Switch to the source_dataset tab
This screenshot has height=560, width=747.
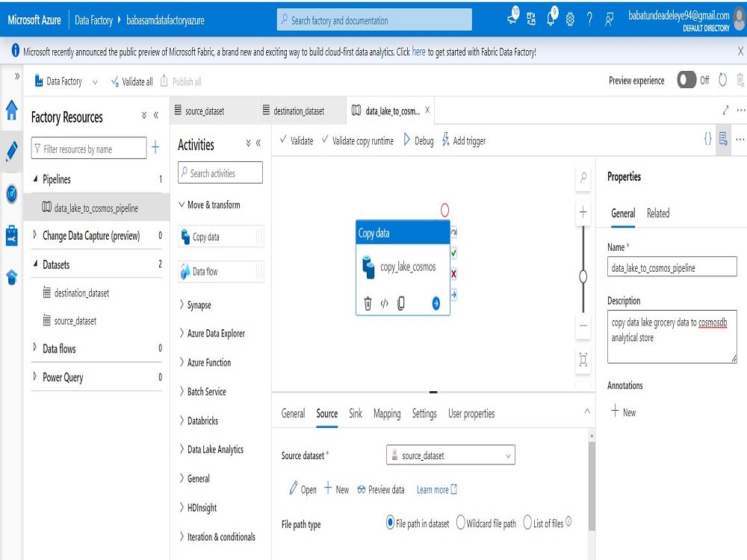(x=214, y=111)
